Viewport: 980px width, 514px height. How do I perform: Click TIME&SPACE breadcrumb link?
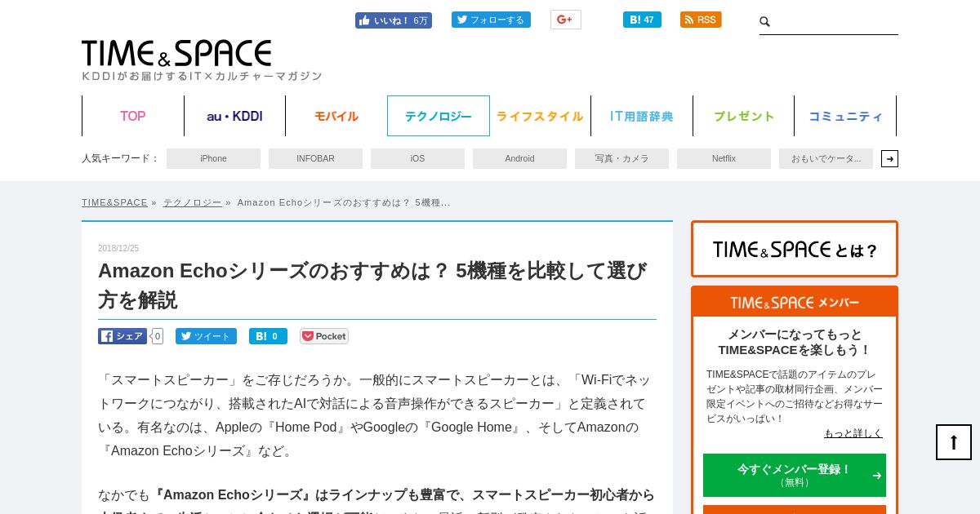(114, 202)
